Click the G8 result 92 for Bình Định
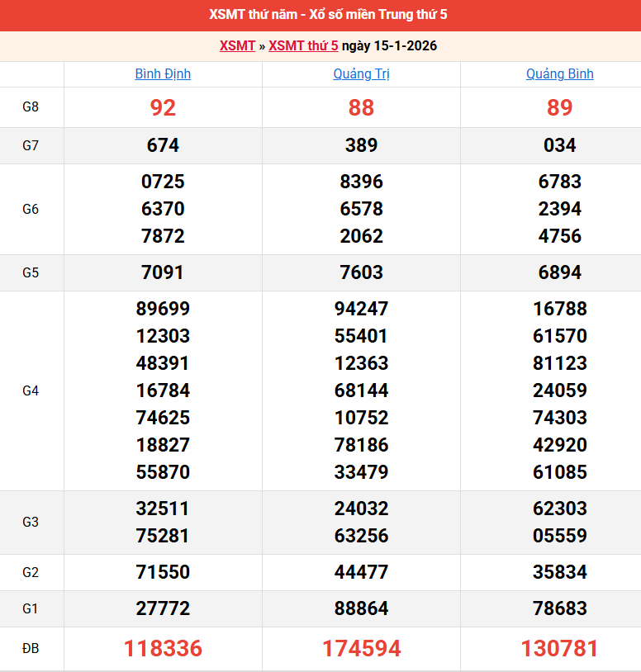The image size is (641, 672). (x=163, y=108)
